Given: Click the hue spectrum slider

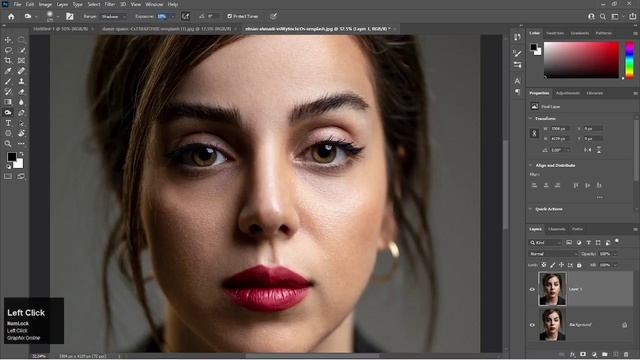Looking at the screenshot, I should tap(630, 60).
